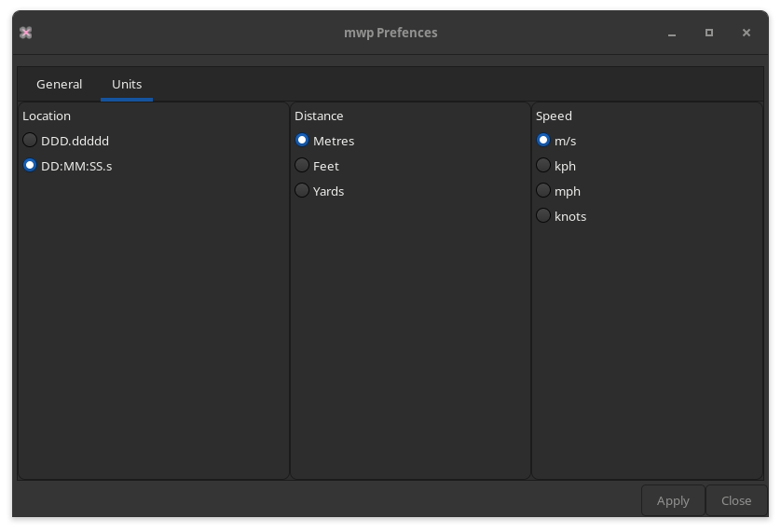Click the Distance section heading
Screen dimensions: 781x532
pos(319,116)
